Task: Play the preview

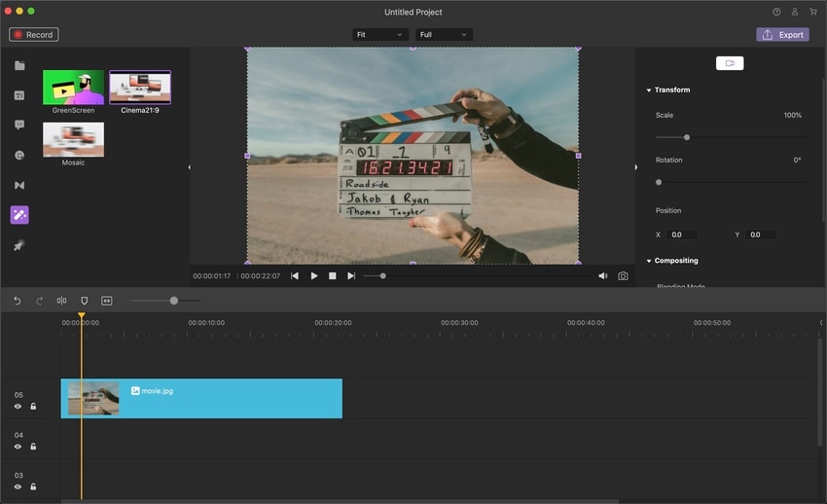Action: (x=314, y=275)
